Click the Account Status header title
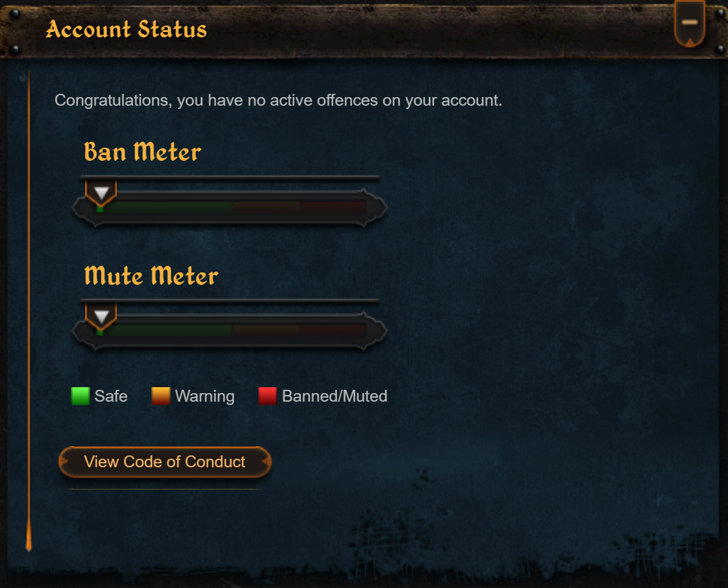Image resolution: width=728 pixels, height=588 pixels. click(127, 30)
